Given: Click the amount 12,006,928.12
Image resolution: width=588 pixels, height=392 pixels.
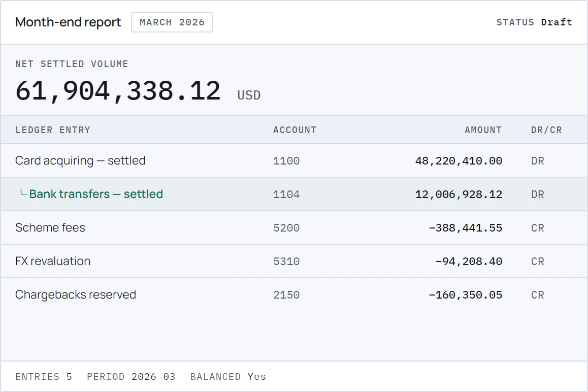Looking at the screenshot, I should (x=459, y=194).
